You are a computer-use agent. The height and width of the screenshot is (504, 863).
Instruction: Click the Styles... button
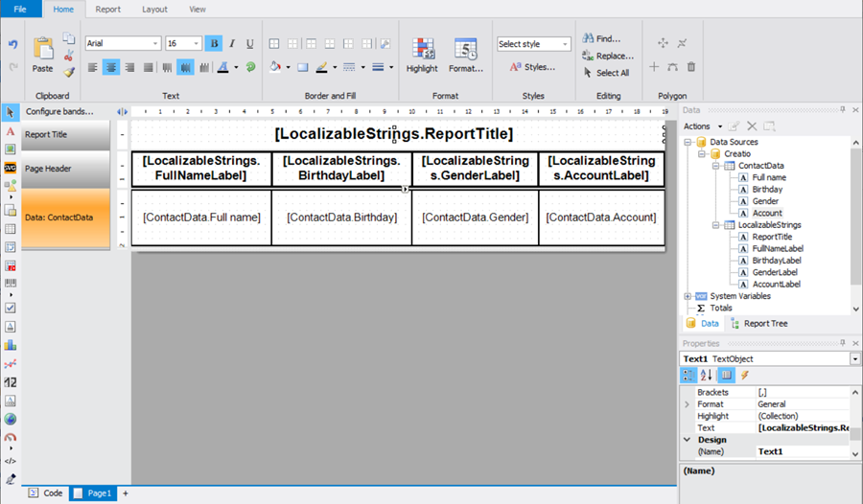tap(532, 67)
